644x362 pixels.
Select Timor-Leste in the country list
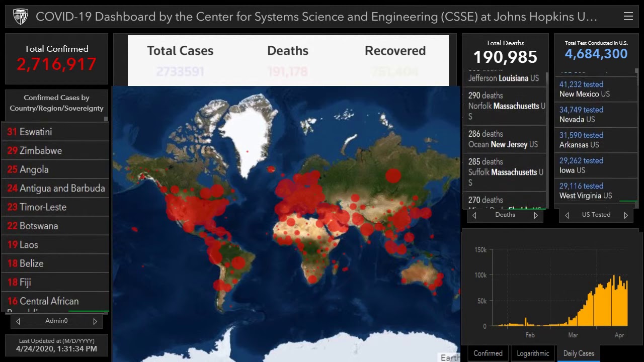coord(55,207)
